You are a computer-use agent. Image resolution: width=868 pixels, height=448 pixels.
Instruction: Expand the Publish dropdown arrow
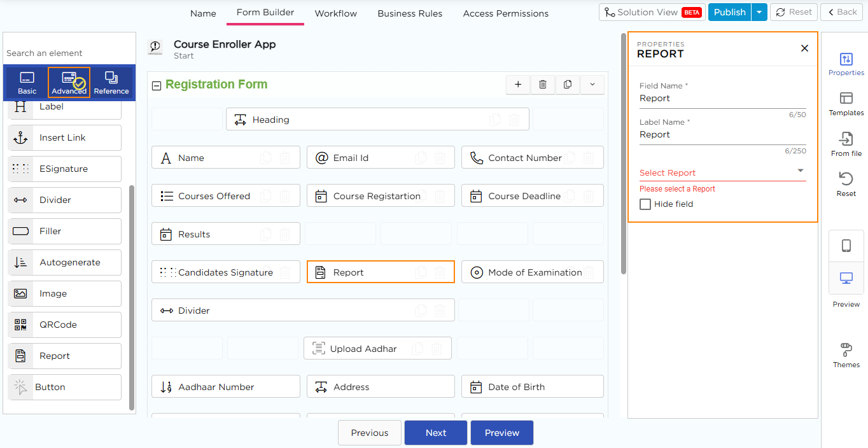click(x=759, y=12)
